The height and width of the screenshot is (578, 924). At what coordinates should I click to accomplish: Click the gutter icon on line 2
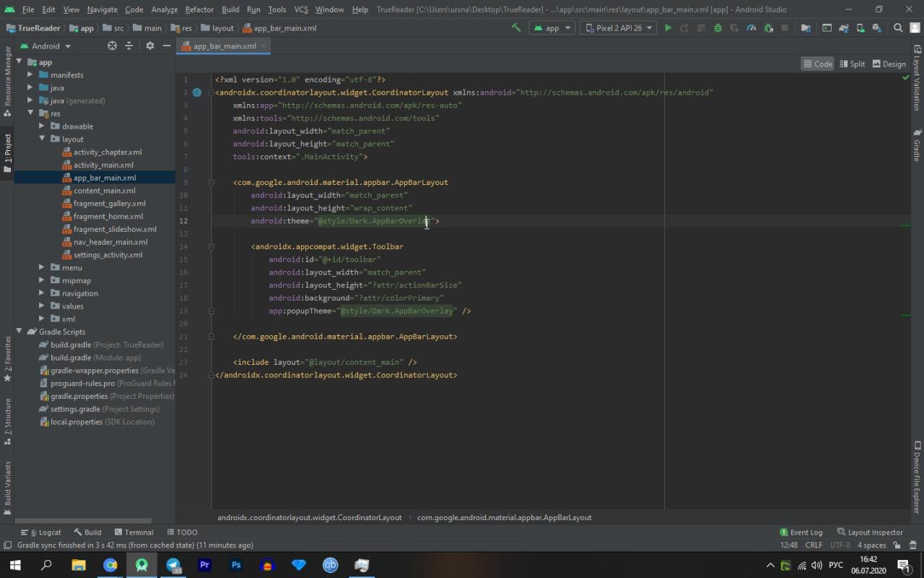click(196, 92)
